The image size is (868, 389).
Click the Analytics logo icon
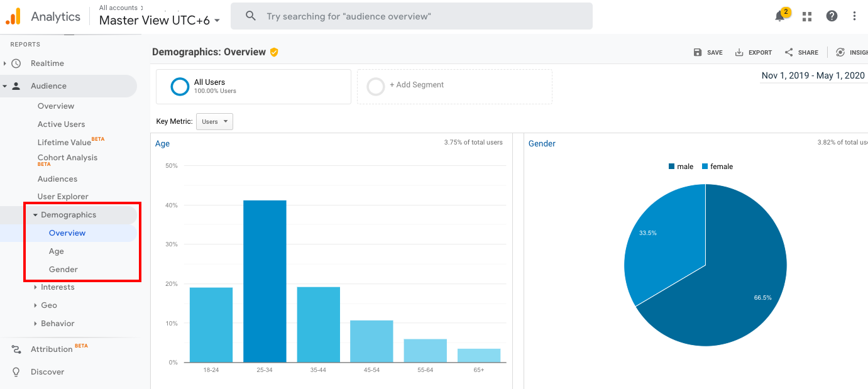tap(13, 16)
